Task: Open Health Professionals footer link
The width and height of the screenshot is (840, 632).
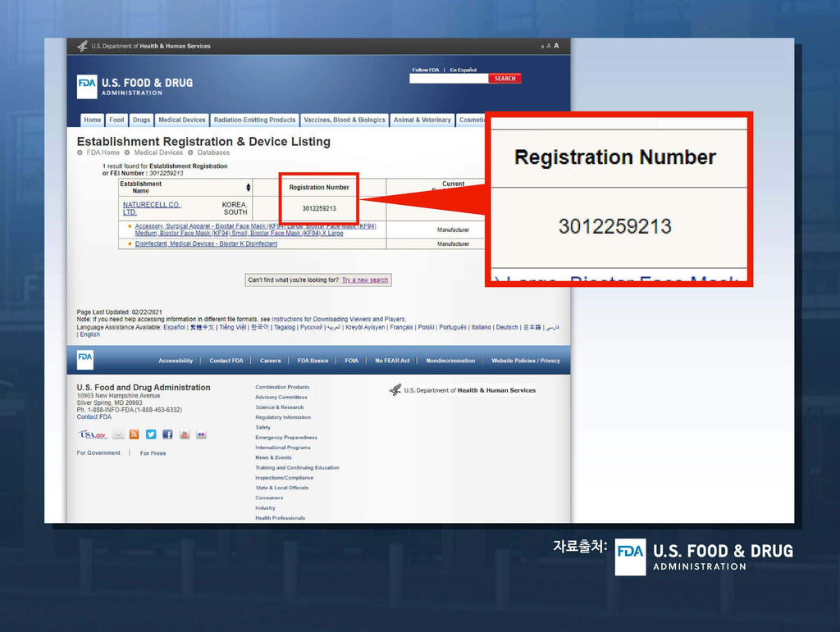Action: tap(281, 518)
